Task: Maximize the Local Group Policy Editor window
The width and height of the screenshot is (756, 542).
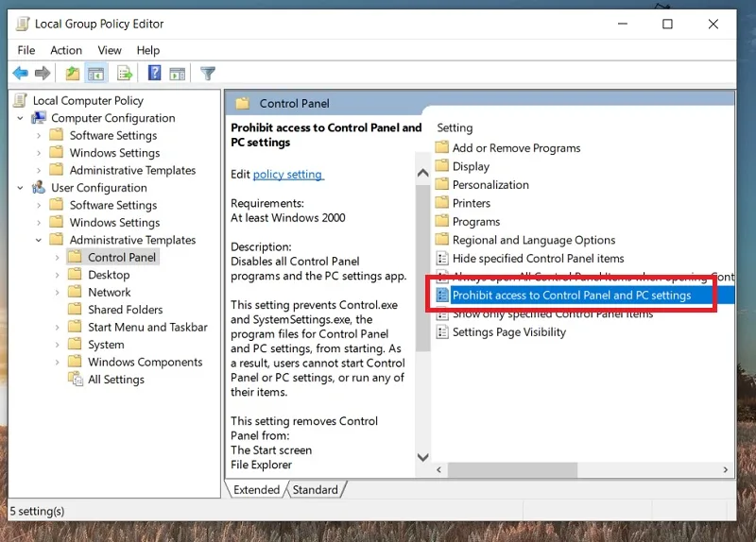Action: pos(667,24)
